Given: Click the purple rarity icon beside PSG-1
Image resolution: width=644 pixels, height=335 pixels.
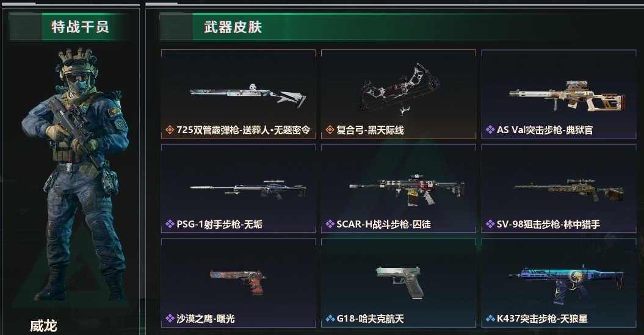Looking at the screenshot, I should (x=170, y=224).
